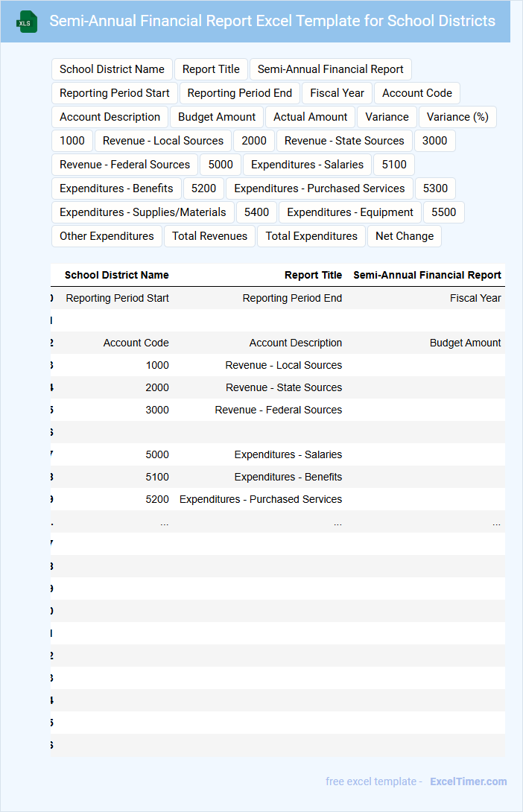Click the Reporting Period Start tag
Screen dimensions: 523x812
[x=115, y=93]
